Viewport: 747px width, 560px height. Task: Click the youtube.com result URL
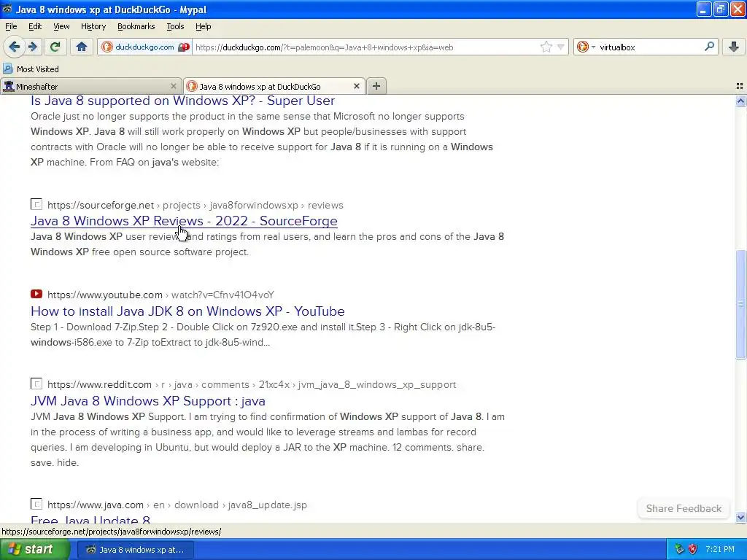160,295
